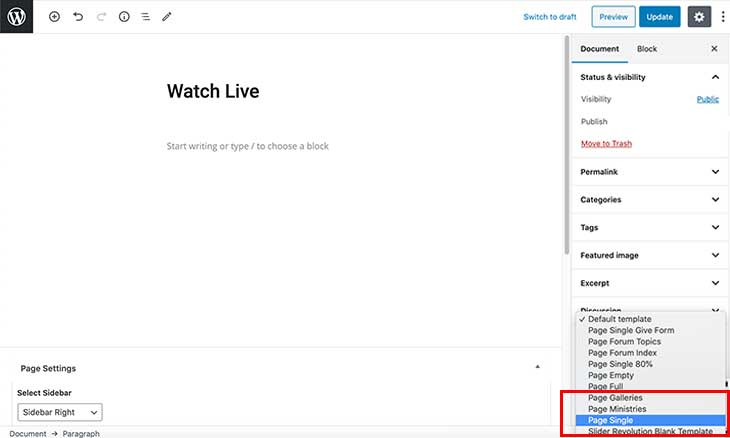Switch to the Block tab
The height and width of the screenshot is (438, 730).
tap(647, 49)
